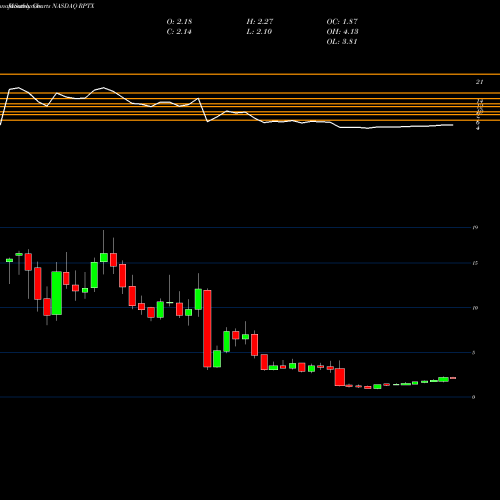500x500 pixels.
Task: Click the high value 'H: 2.27'
Action: [260, 22]
